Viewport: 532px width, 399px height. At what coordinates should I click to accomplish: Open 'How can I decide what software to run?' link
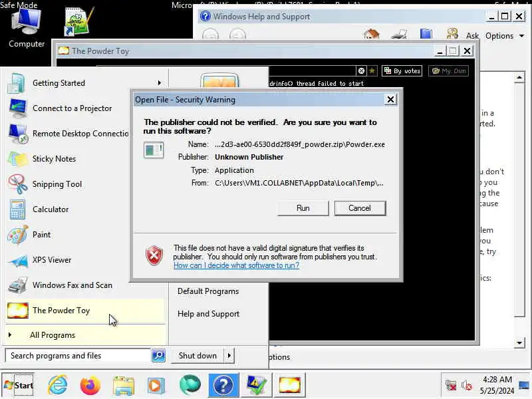pyautogui.click(x=236, y=265)
